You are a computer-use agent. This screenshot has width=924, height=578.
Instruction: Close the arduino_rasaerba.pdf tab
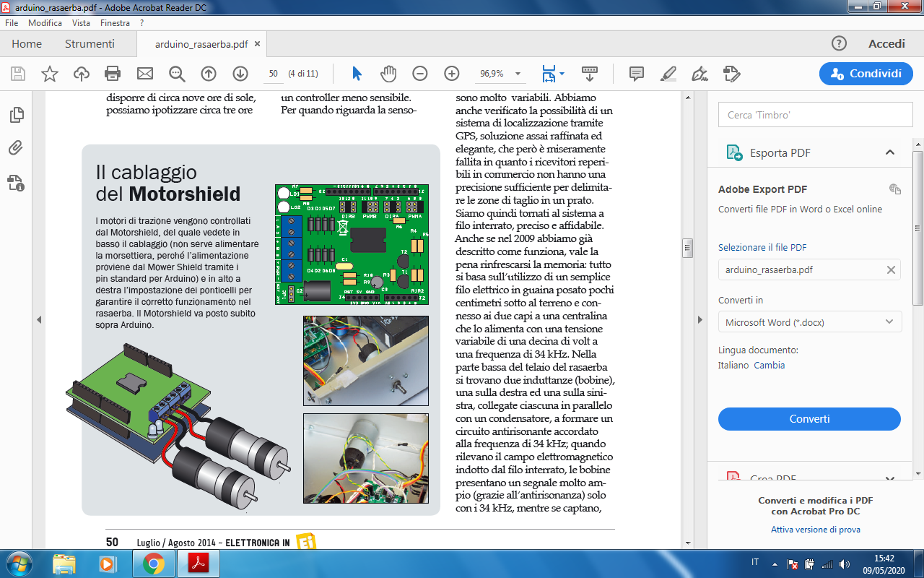coord(258,44)
